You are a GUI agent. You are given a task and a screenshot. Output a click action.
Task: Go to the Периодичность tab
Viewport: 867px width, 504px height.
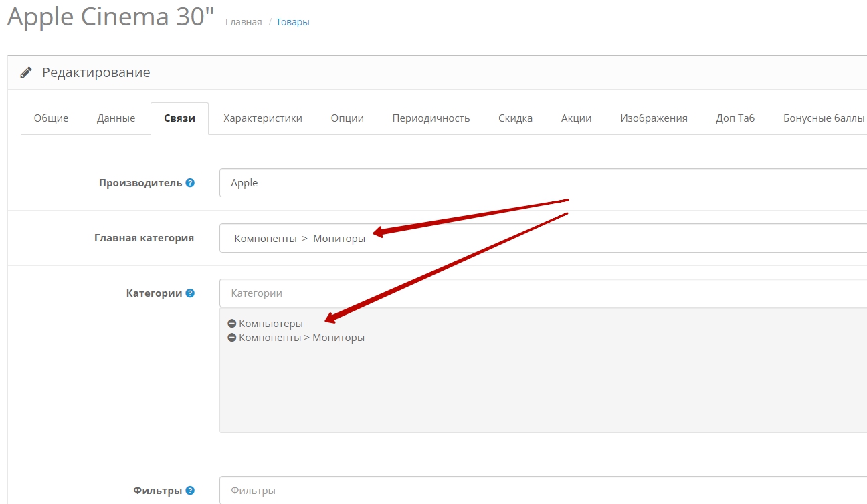(431, 118)
